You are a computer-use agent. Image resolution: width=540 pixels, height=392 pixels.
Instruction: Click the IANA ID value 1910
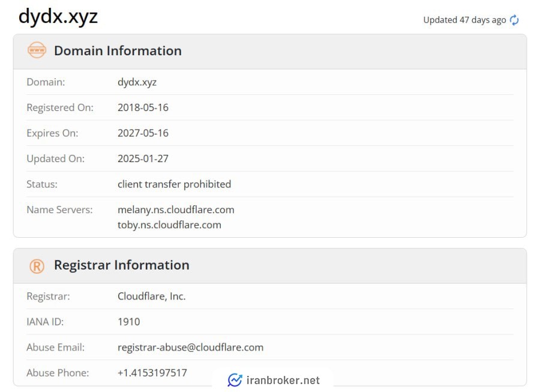(x=129, y=322)
